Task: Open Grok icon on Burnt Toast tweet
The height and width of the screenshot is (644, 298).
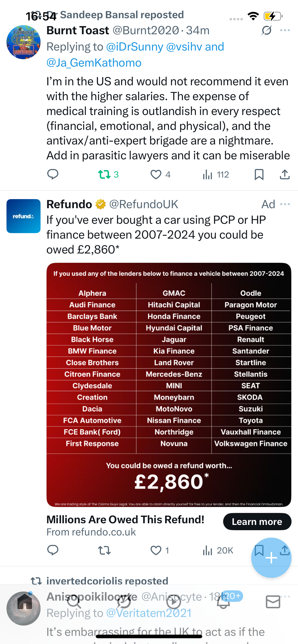Action: (266, 30)
